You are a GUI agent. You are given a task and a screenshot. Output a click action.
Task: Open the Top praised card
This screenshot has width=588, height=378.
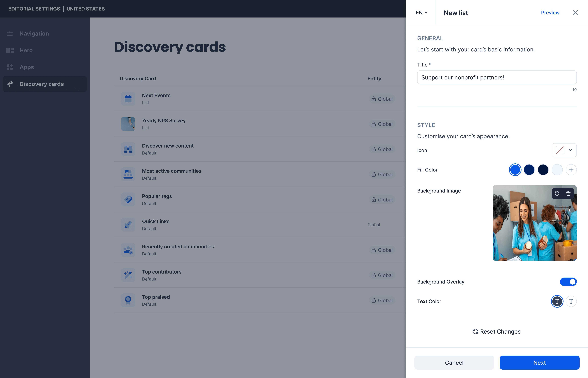(260, 300)
